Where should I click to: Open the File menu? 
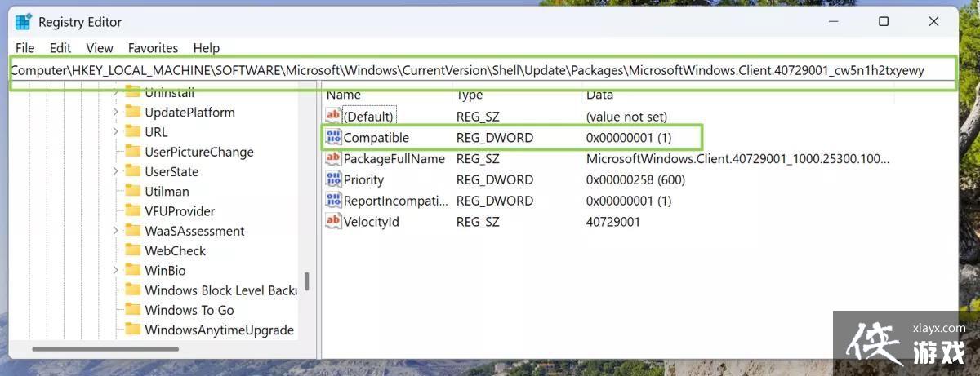25,48
